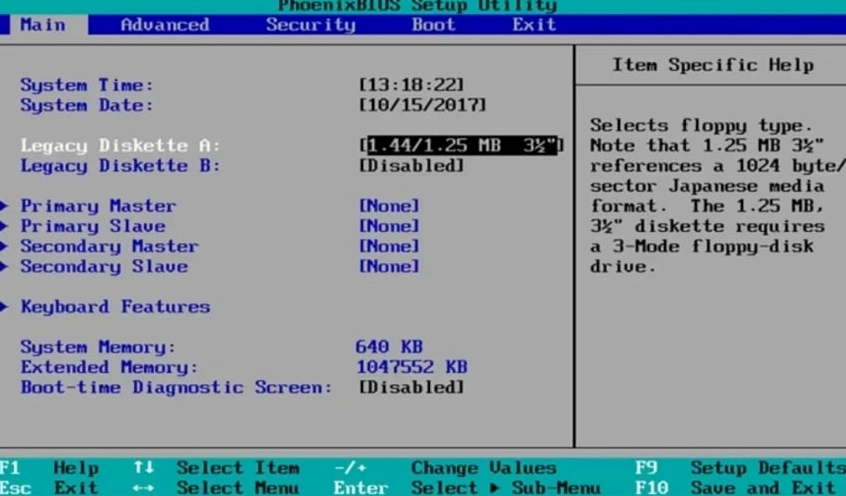846x496 pixels.
Task: Click the Esc Exit key hint
Action: coord(50,488)
